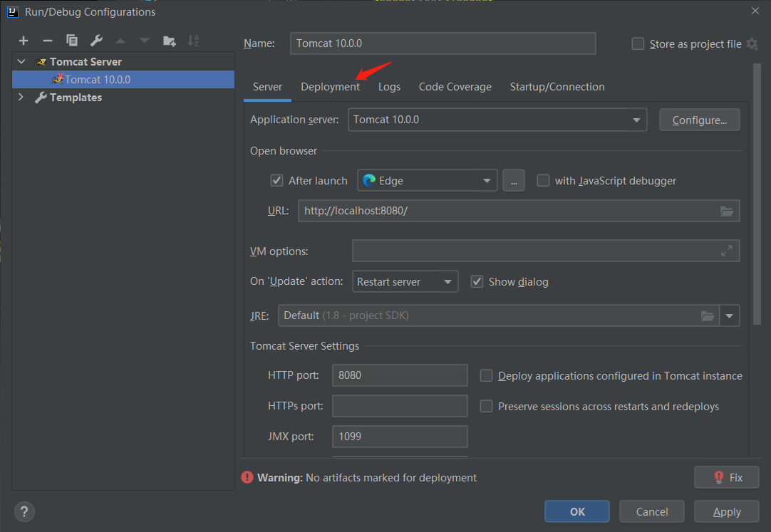Open wrench edit templates icon in toolbar
Viewport: 771px width, 532px height.
[96, 41]
